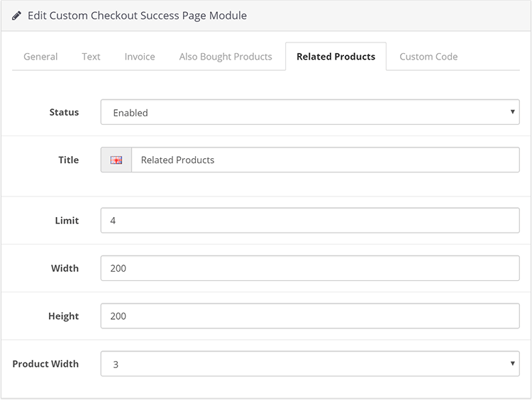The width and height of the screenshot is (532, 400).
Task: Click the Height input field
Action: point(310,316)
